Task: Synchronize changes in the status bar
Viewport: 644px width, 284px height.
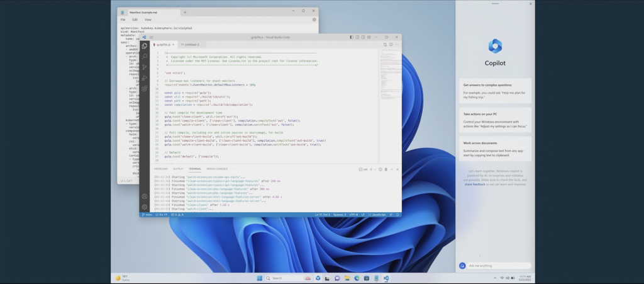Action: tap(162, 215)
